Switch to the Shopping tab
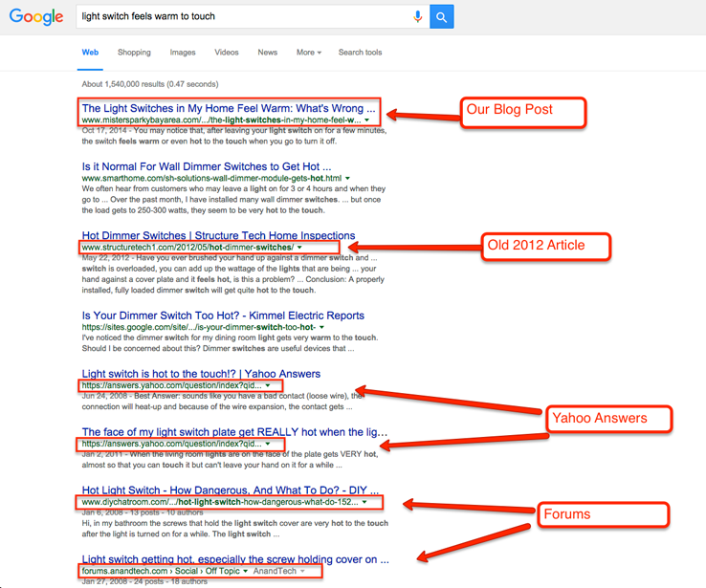 [x=134, y=53]
